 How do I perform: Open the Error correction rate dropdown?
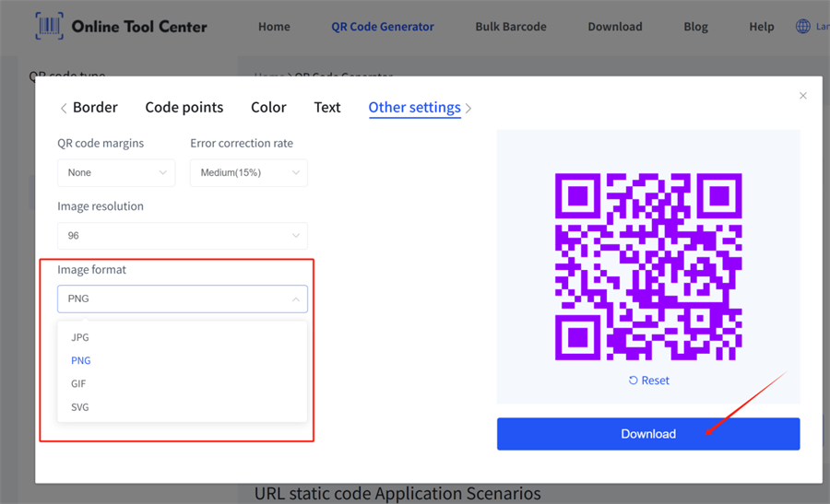[248, 173]
